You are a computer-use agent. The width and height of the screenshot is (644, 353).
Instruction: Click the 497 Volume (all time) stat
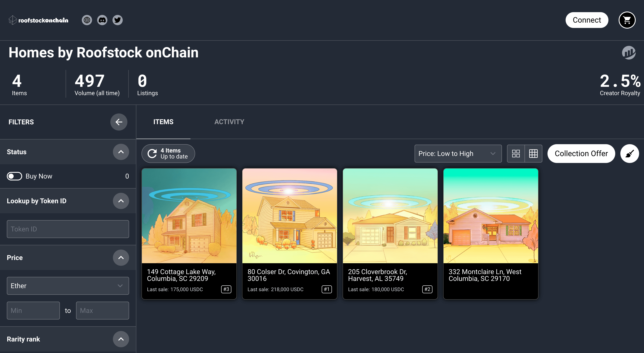(x=97, y=85)
